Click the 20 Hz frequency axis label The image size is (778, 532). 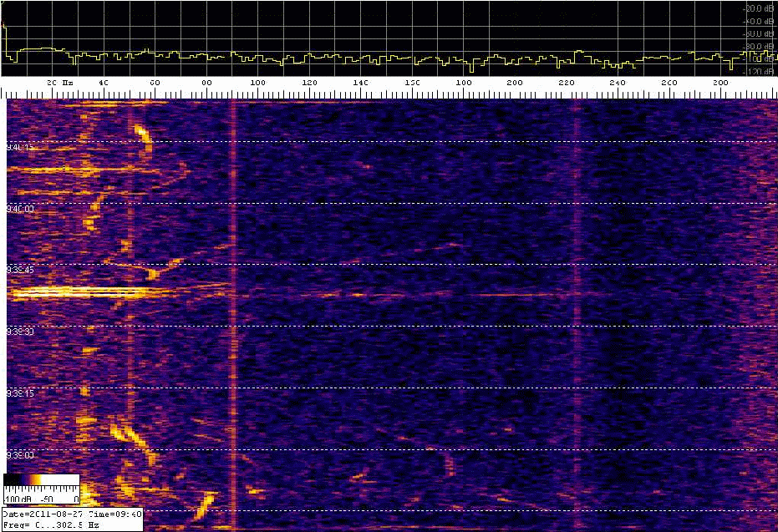58,84
